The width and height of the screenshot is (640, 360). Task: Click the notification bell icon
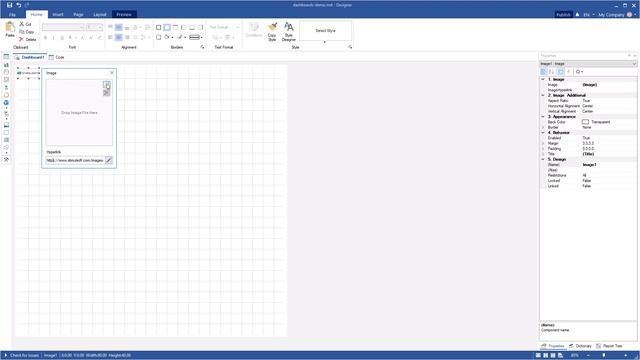pos(577,14)
